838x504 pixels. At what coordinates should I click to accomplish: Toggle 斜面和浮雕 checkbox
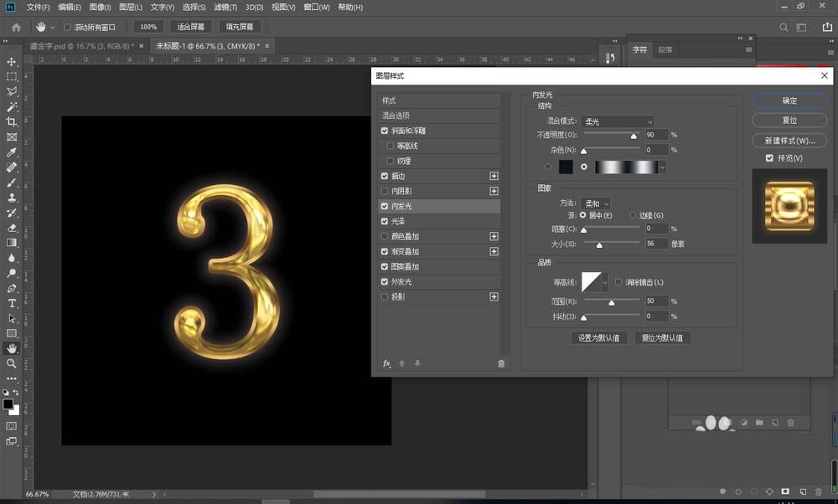385,131
